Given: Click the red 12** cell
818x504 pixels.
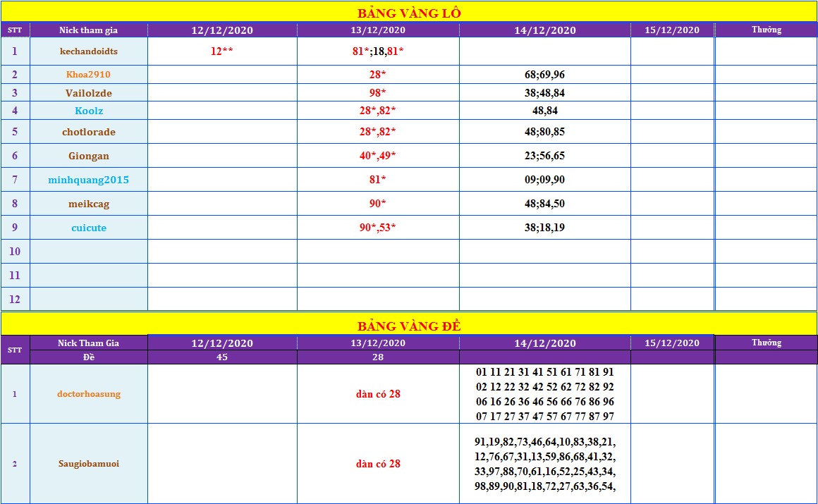Looking at the screenshot, I should 222,51.
